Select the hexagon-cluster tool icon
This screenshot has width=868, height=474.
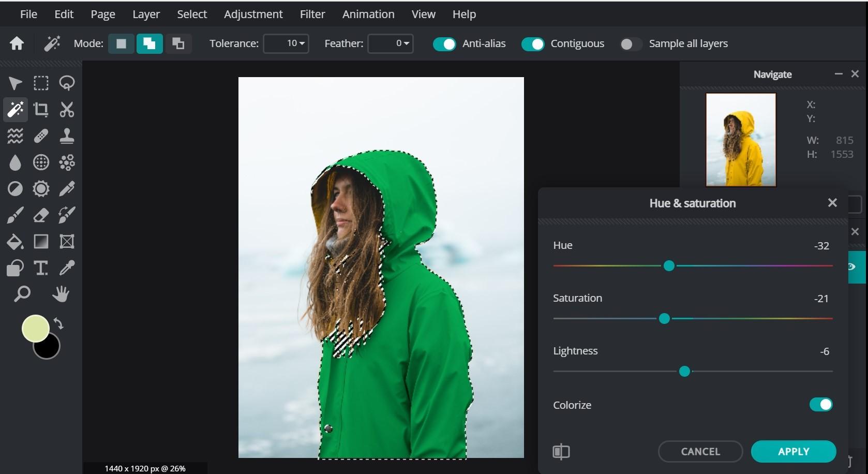click(67, 162)
